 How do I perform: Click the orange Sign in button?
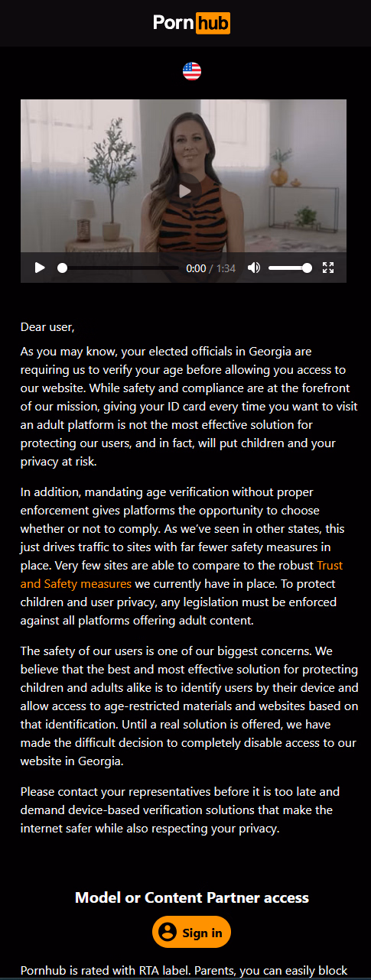[191, 932]
